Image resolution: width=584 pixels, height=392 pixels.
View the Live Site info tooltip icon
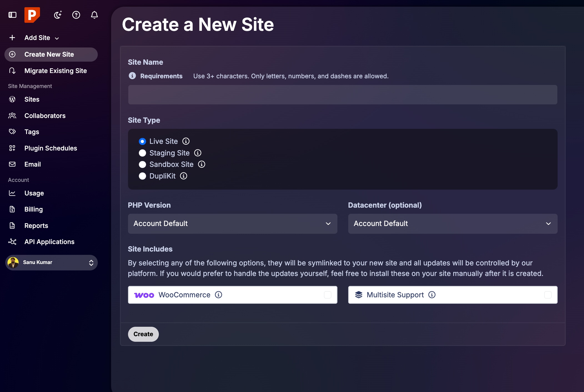click(x=186, y=141)
